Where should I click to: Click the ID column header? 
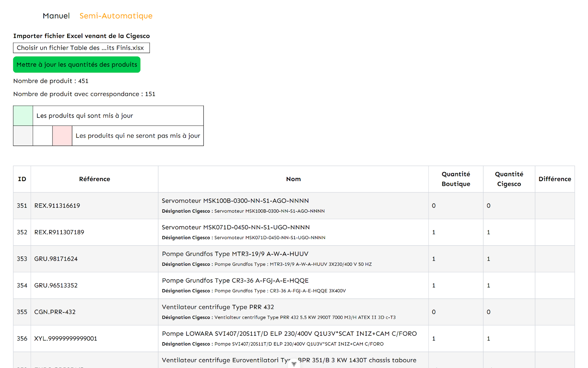point(22,179)
